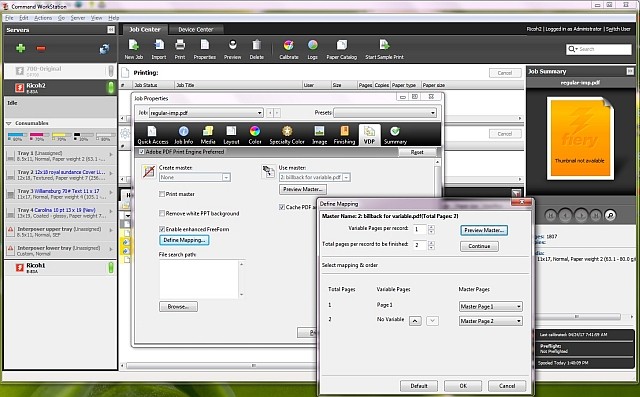Click Preview Master in Define Mapping dialog

(x=484, y=230)
